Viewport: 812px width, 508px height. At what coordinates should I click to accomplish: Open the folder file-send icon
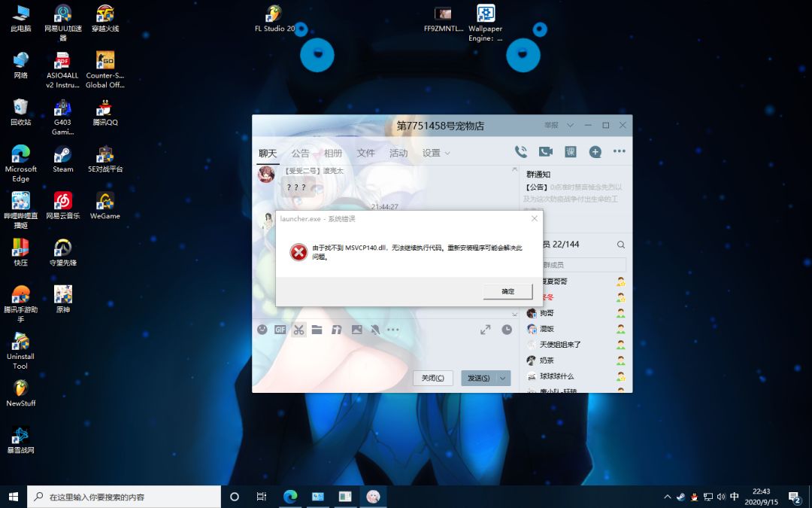(x=317, y=330)
